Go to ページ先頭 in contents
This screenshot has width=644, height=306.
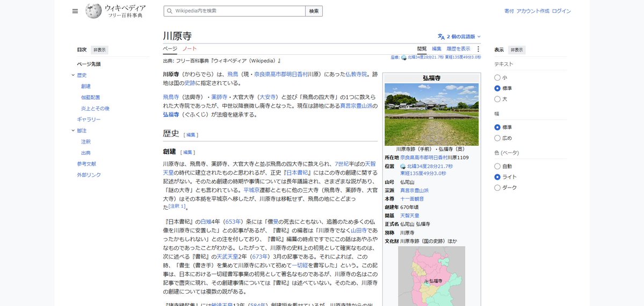pos(89,64)
